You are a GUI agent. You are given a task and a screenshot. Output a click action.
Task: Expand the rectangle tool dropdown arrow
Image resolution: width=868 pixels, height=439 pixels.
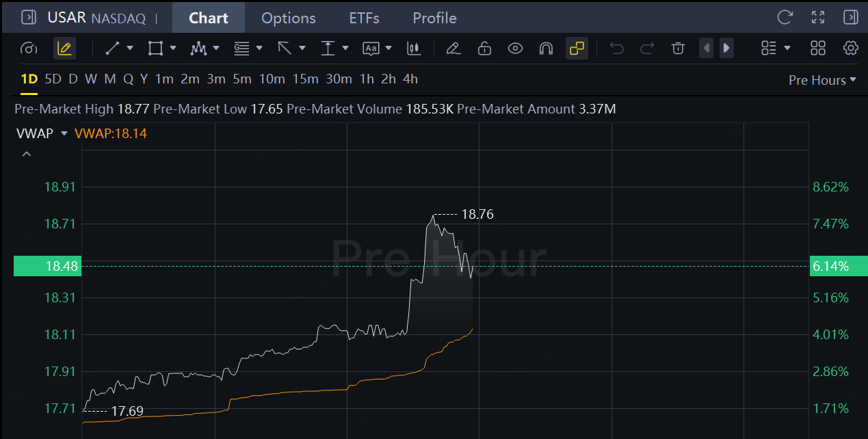(173, 48)
